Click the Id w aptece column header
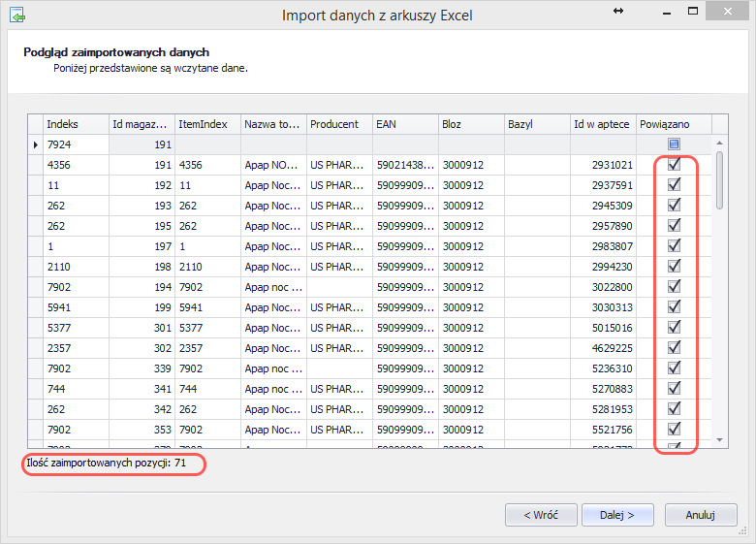 (602, 124)
